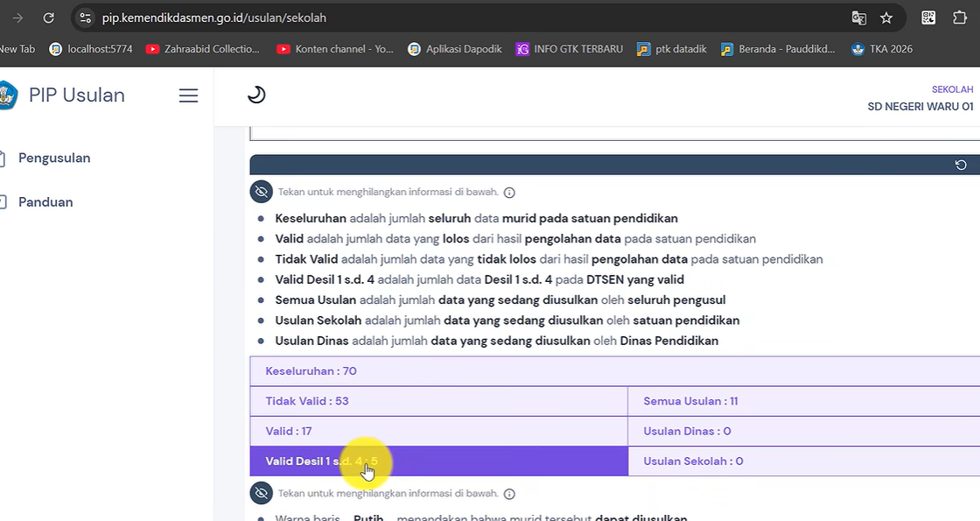Click the info icon beside the lower hide hint
Screen dimensions: 980x521
[x=509, y=494]
